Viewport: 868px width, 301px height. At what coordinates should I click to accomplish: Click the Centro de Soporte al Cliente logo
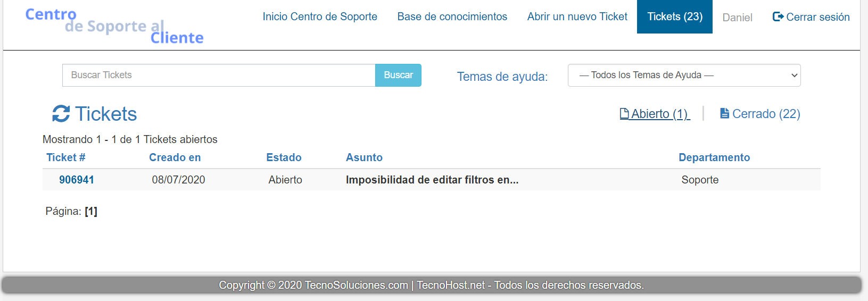pos(114,26)
